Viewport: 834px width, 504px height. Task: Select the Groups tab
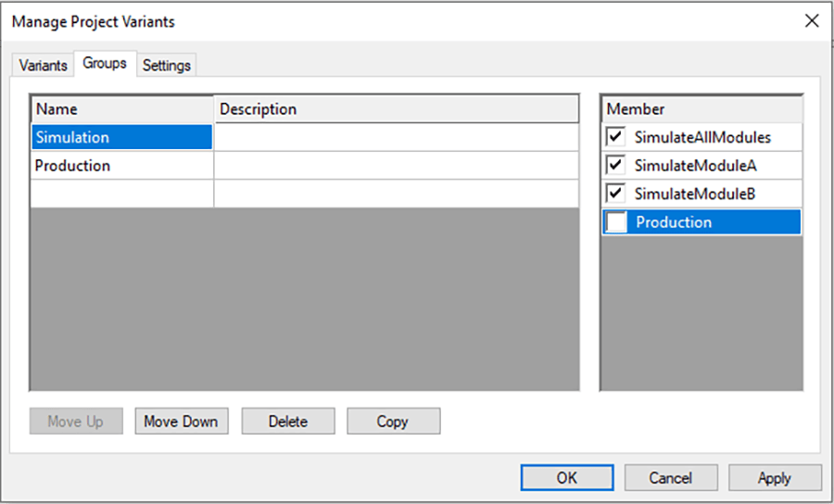(105, 63)
